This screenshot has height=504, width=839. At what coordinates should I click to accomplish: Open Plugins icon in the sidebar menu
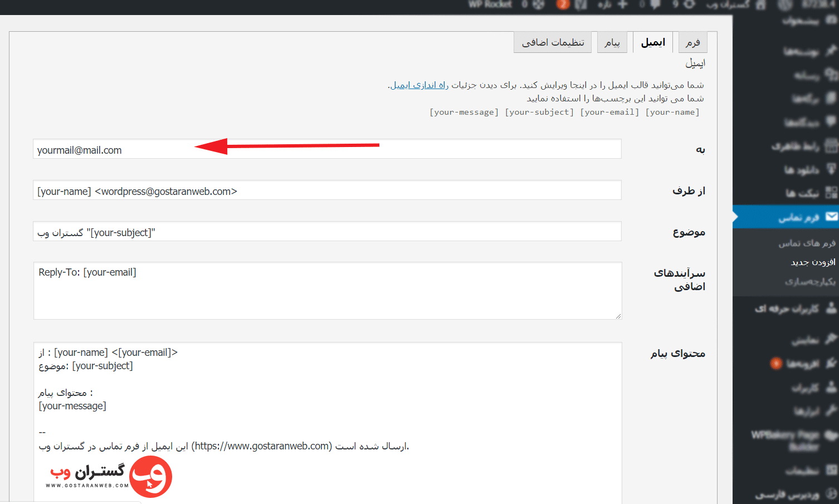tap(831, 364)
